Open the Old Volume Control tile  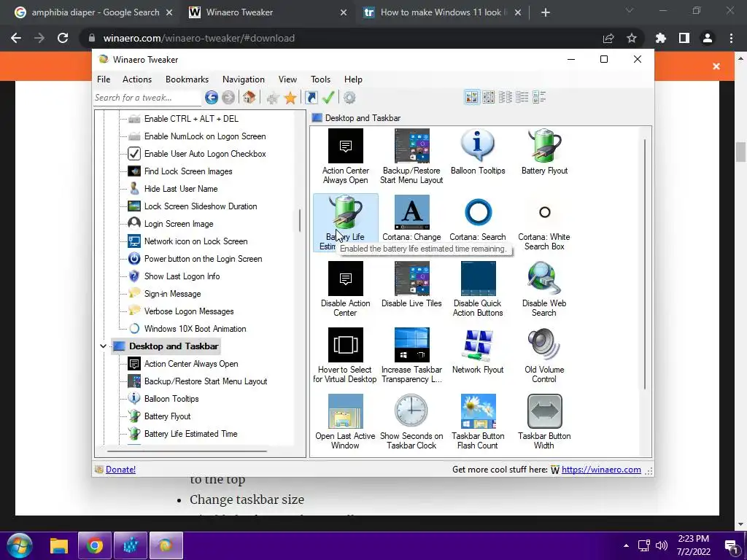point(544,355)
